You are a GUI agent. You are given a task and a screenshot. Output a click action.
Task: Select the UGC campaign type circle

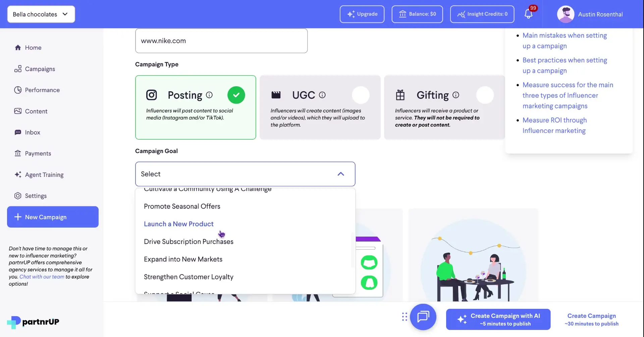(361, 95)
